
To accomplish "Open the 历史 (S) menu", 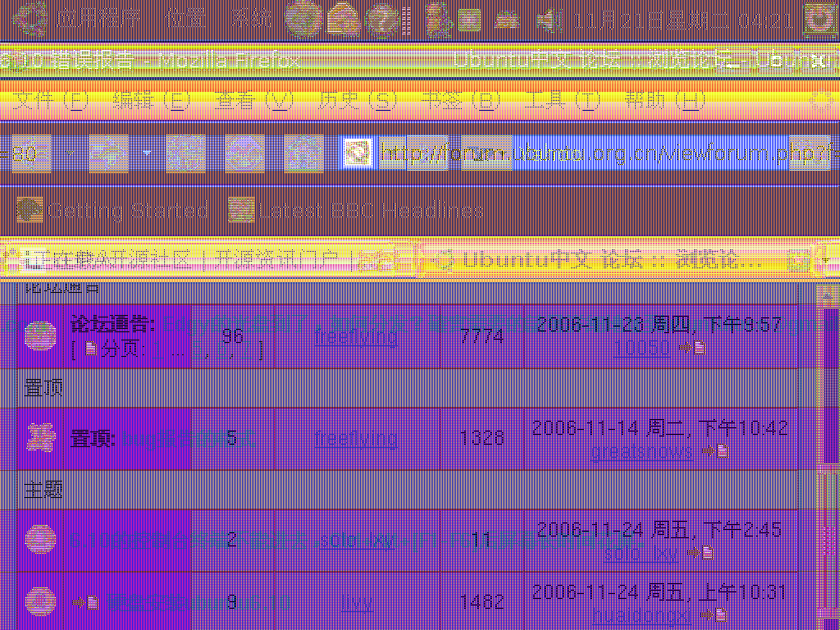I will (x=358, y=101).
